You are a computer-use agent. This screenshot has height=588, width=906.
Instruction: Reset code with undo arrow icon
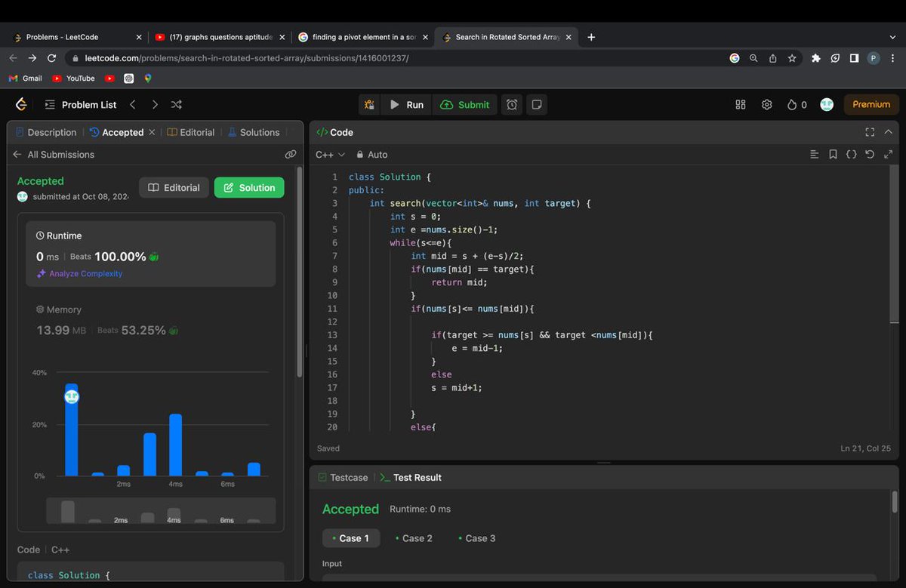pos(870,154)
